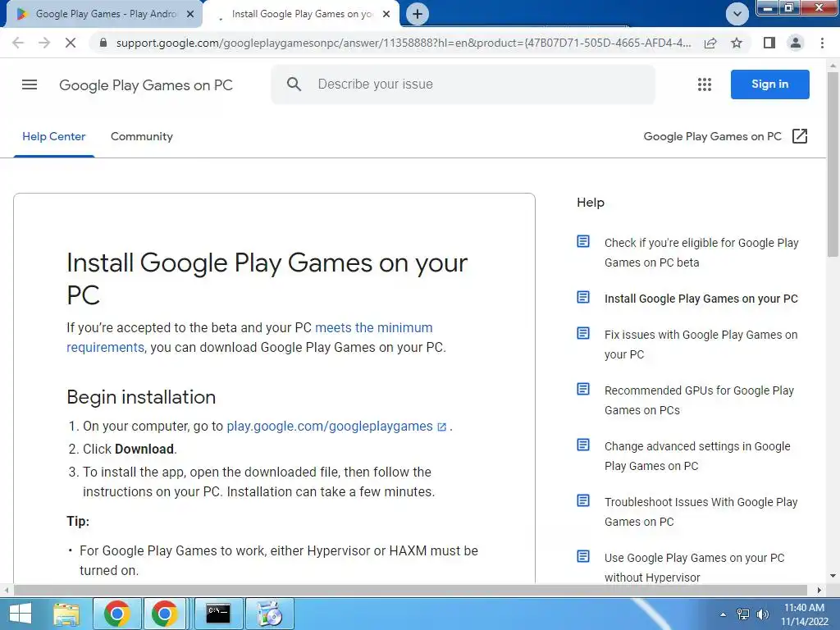Click the Google Play Games on PC header title
The height and width of the screenshot is (630, 840).
[146, 85]
